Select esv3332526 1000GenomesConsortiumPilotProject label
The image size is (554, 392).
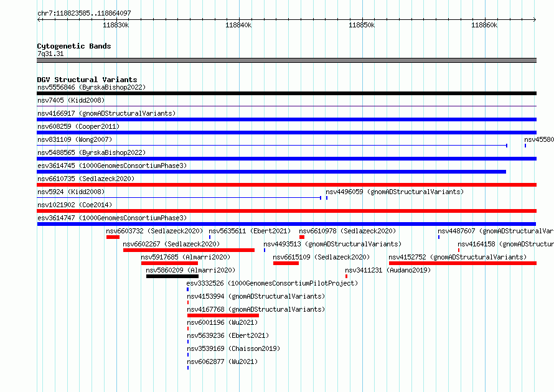click(272, 283)
